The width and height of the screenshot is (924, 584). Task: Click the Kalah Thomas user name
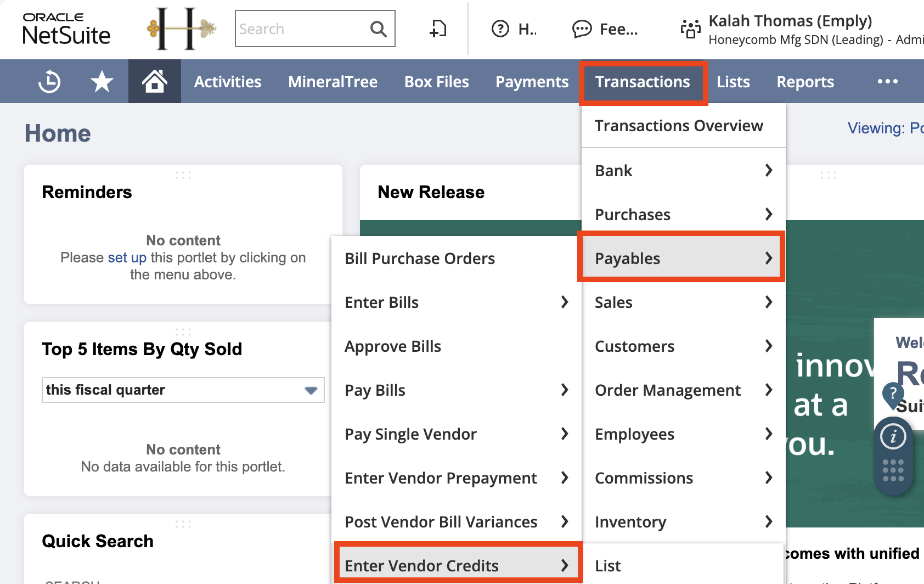[x=790, y=21]
